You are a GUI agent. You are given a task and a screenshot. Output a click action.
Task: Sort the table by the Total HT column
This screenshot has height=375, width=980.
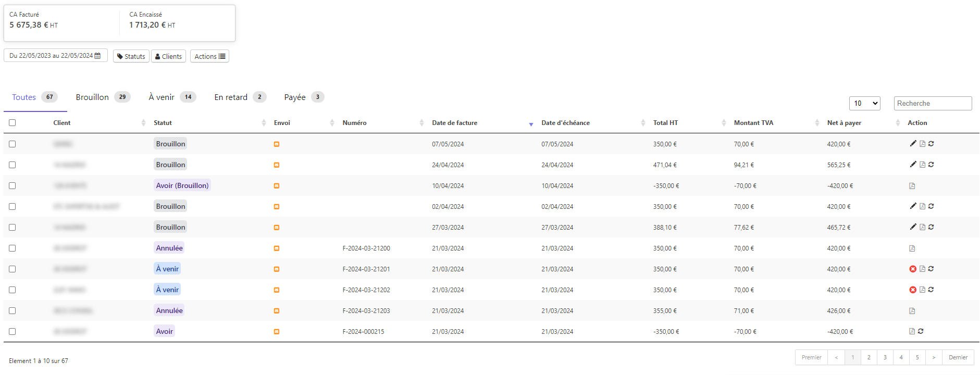point(665,123)
